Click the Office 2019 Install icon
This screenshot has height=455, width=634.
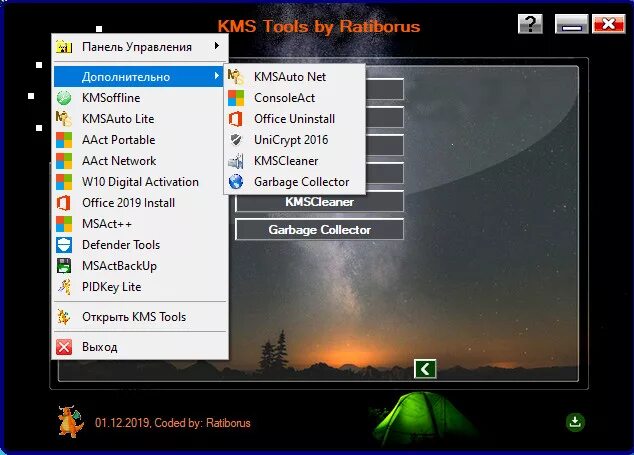(64, 203)
